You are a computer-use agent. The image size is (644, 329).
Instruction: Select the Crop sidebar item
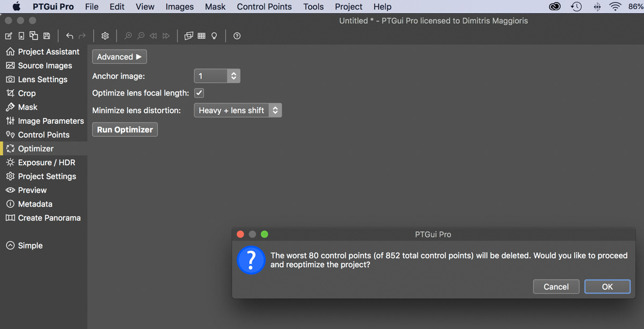(x=43, y=93)
